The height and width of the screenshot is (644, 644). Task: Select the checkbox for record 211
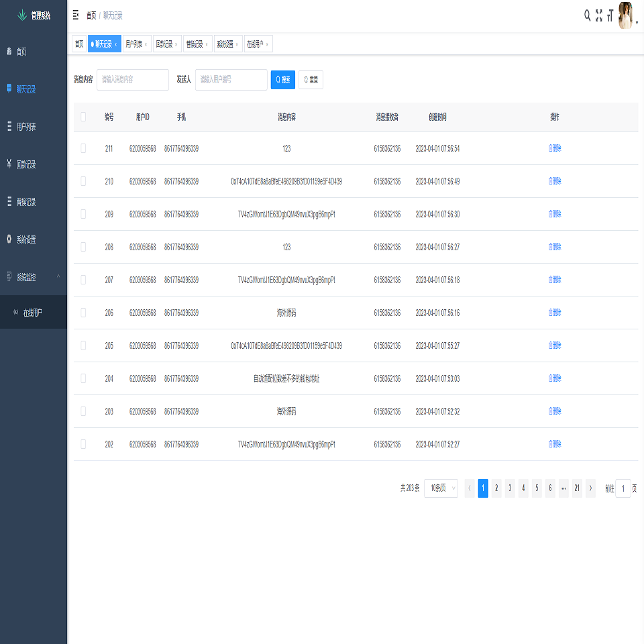(83, 149)
